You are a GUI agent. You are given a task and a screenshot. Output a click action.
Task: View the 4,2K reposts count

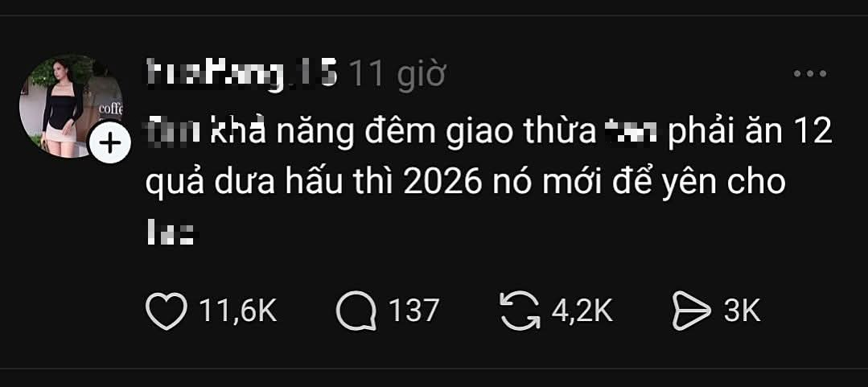582,311
